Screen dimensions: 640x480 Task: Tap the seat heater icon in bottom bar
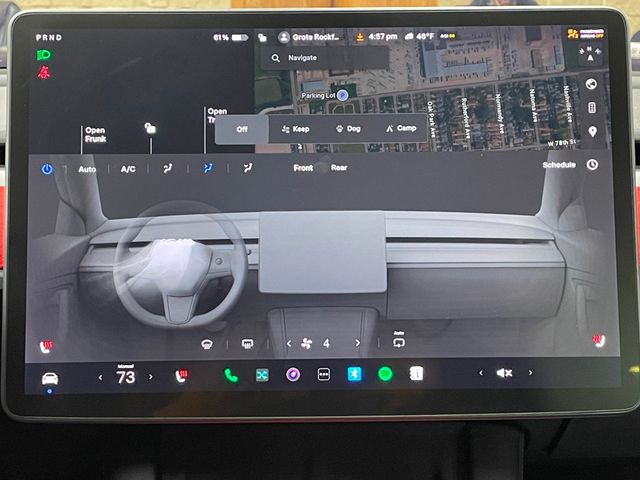[x=181, y=375]
